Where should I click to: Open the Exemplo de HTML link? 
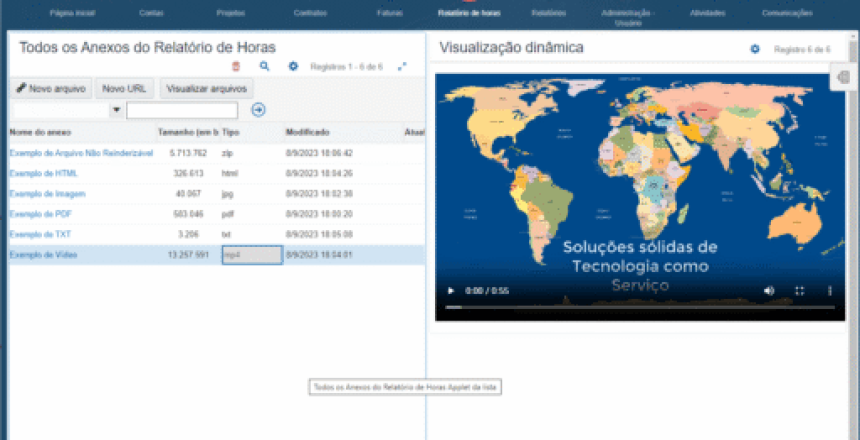coord(44,173)
